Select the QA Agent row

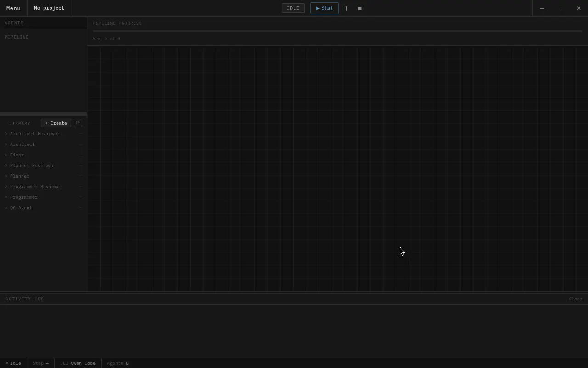pyautogui.click(x=43, y=208)
